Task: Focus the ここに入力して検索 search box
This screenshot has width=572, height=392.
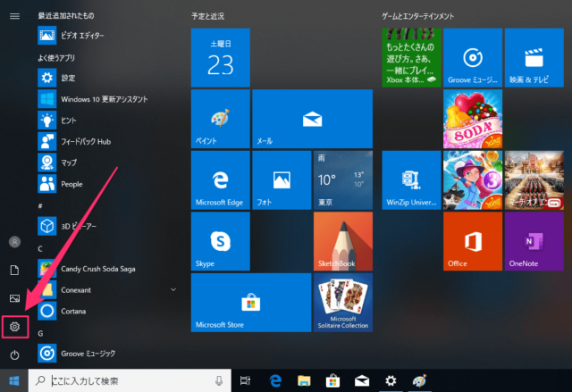Action: 130,380
